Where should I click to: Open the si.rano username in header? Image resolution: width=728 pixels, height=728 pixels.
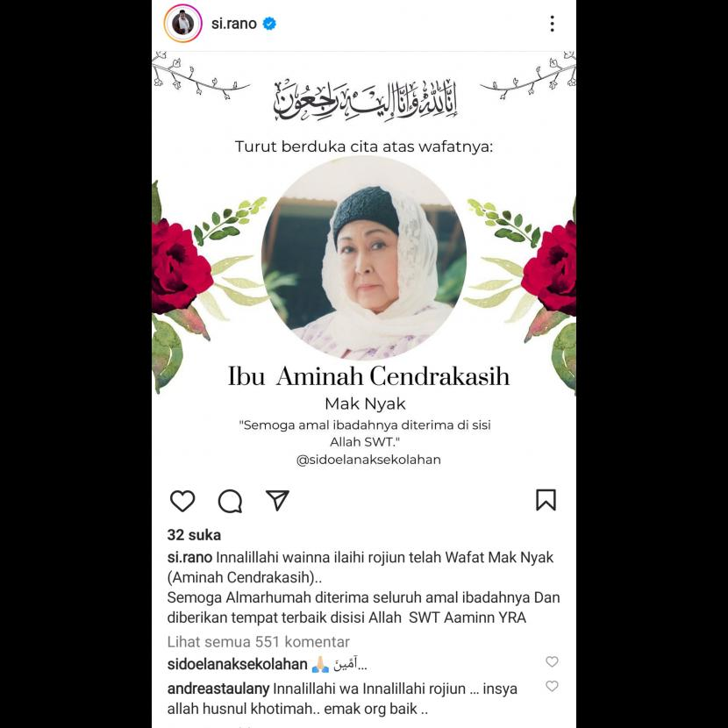(x=234, y=23)
